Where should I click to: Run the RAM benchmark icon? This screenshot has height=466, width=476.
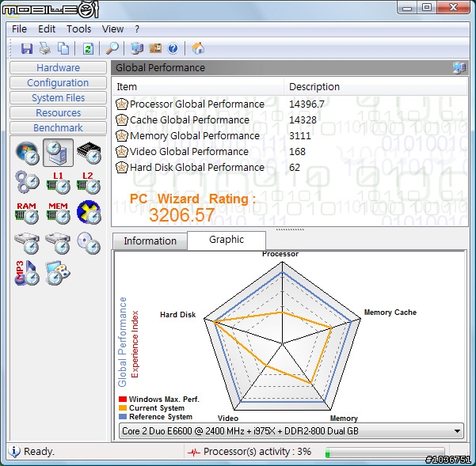[x=27, y=213]
